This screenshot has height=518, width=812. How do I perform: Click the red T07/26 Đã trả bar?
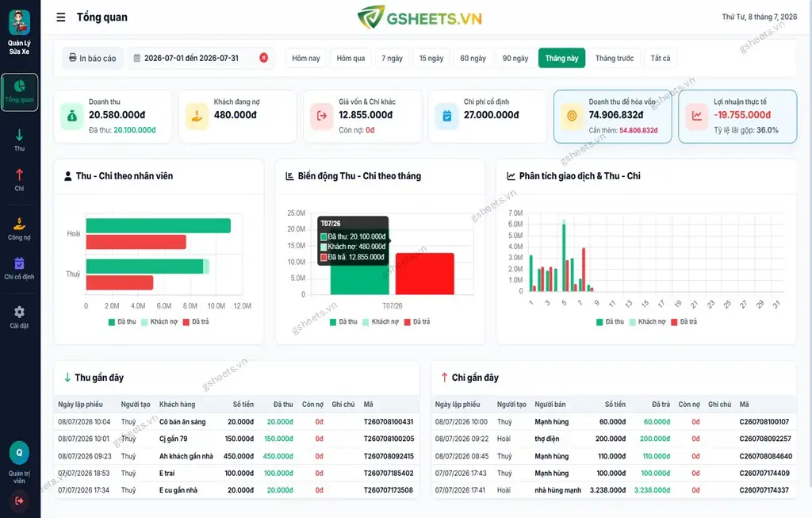(x=425, y=274)
